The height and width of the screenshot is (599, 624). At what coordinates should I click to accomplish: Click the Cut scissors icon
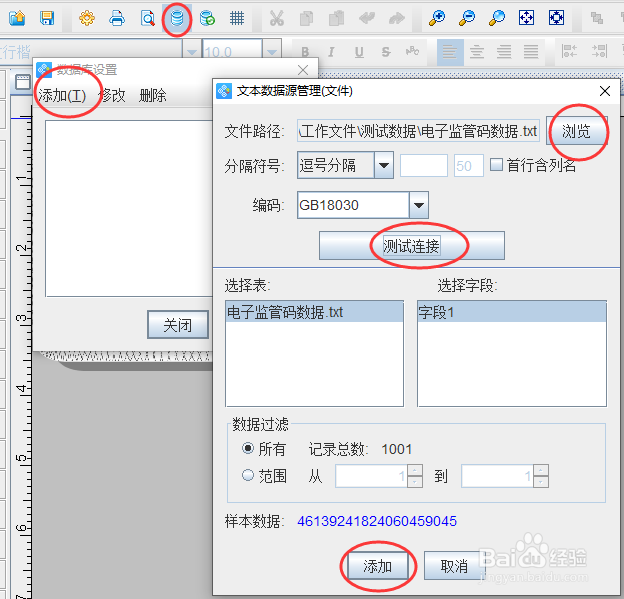click(277, 18)
